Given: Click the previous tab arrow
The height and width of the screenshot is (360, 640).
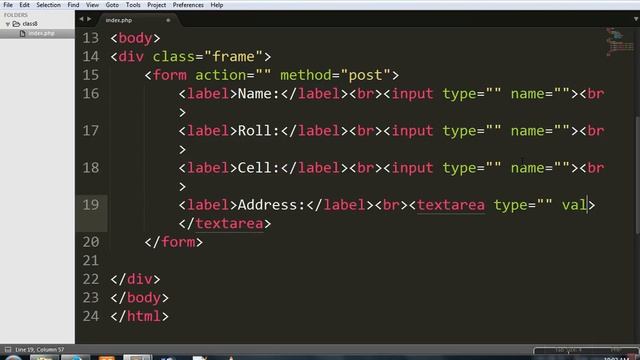Looking at the screenshot, I should point(81,19).
